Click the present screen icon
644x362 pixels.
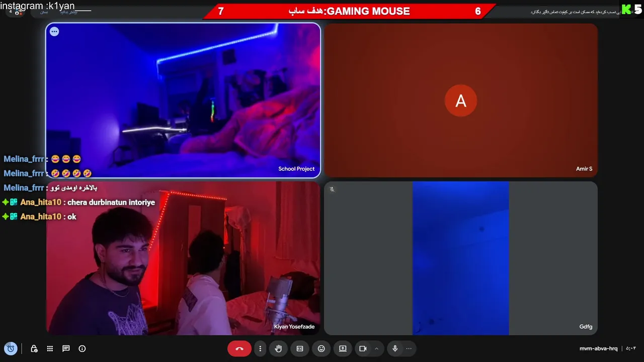[x=343, y=348]
